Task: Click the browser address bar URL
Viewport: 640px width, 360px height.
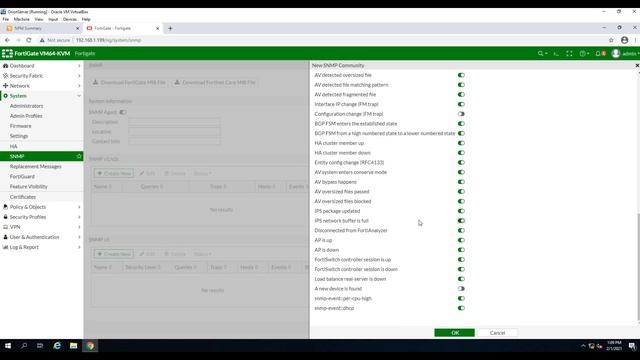Action: pos(109,40)
